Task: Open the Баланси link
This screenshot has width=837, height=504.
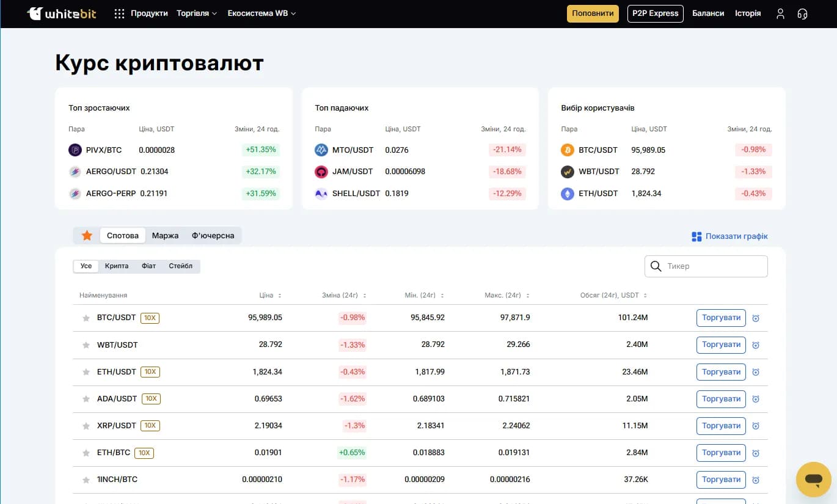Action: click(708, 13)
